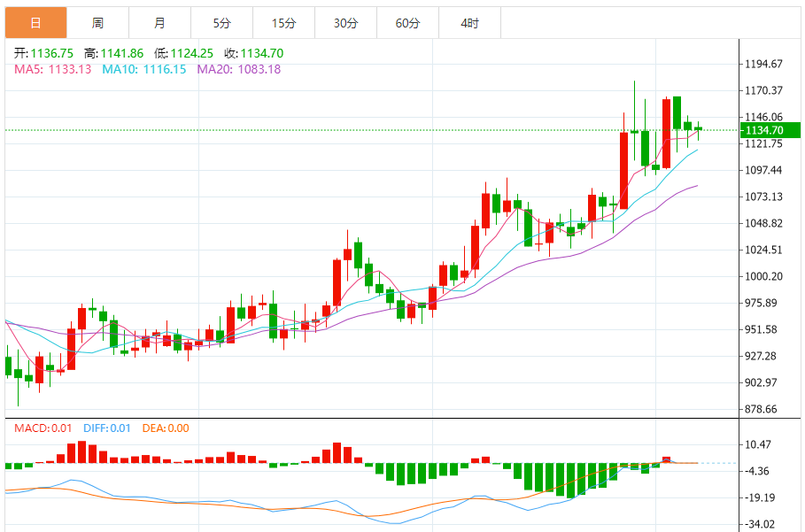Open the 5分 interval tab
Screen dimensions: 805x532
pyautogui.click(x=221, y=23)
